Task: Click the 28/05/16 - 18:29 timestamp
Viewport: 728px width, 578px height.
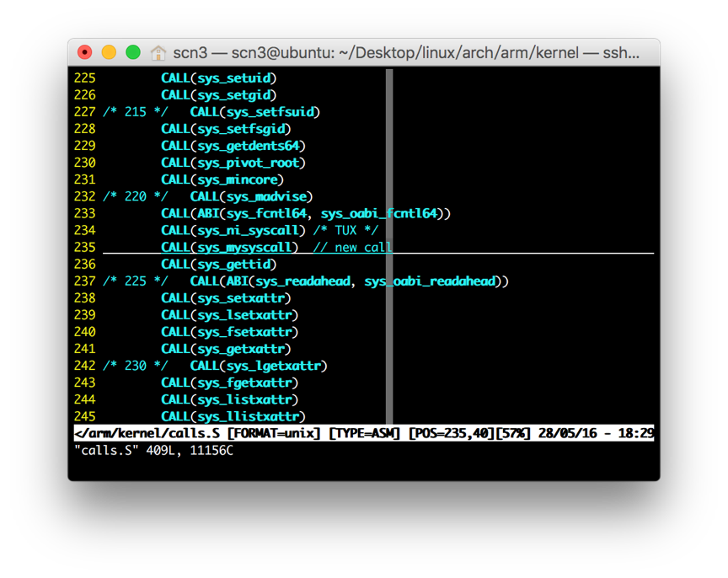Action: pos(597,434)
